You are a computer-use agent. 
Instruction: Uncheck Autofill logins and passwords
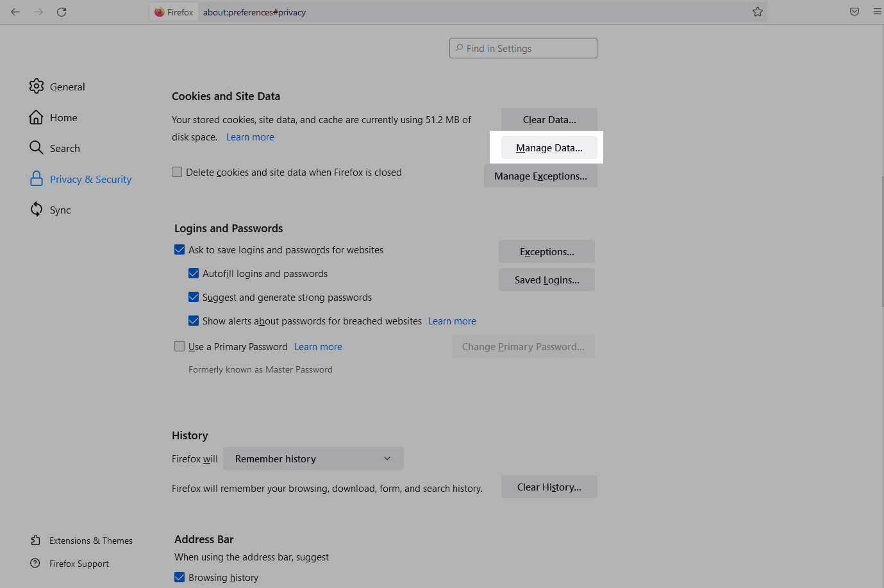point(194,274)
